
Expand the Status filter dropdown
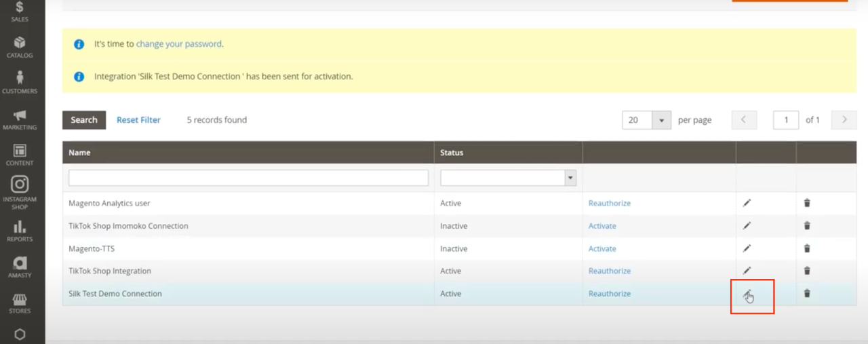tap(508, 178)
